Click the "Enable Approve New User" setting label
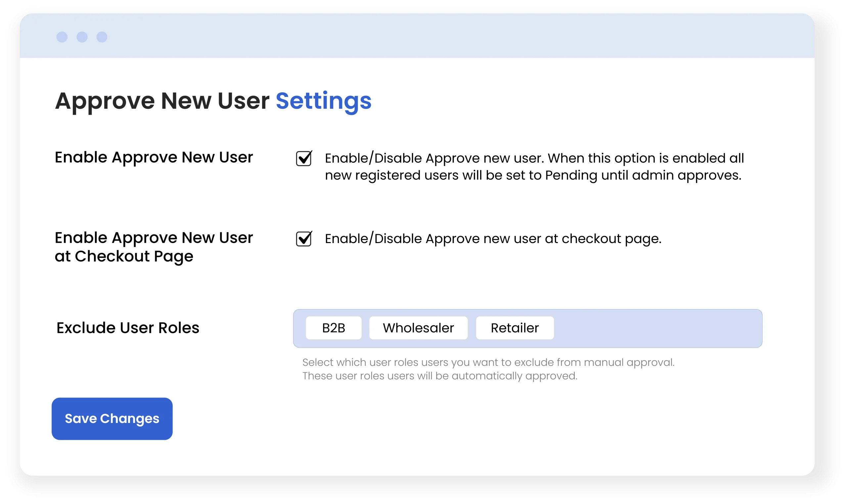This screenshot has width=847, height=504. 154,158
